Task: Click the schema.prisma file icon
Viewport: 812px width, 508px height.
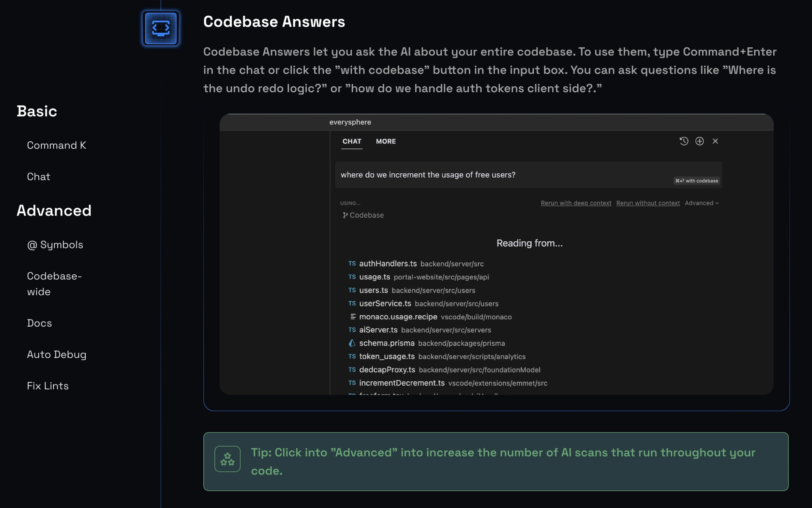Action: pyautogui.click(x=352, y=343)
